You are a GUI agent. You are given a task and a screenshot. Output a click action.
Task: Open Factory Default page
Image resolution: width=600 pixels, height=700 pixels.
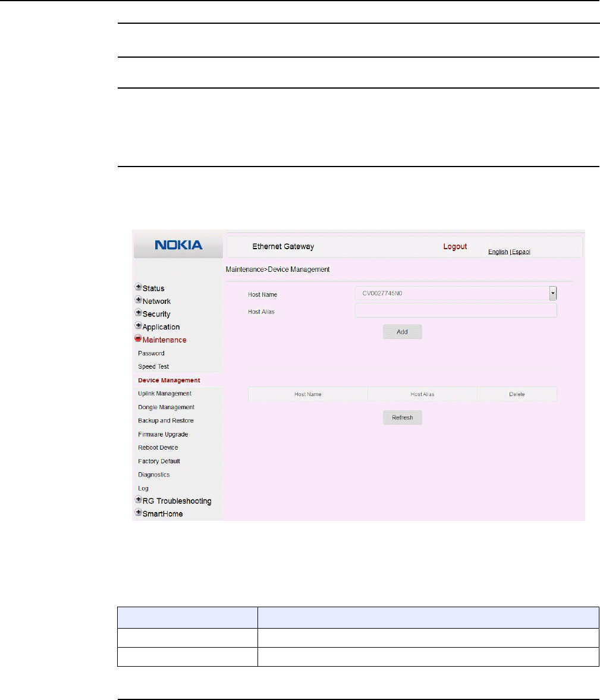159,462
